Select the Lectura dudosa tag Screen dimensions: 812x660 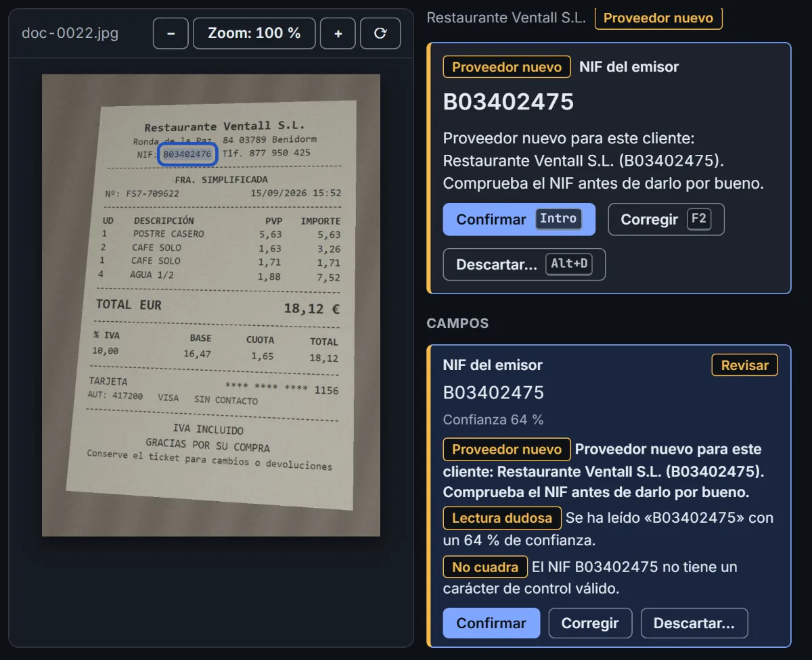tap(502, 518)
